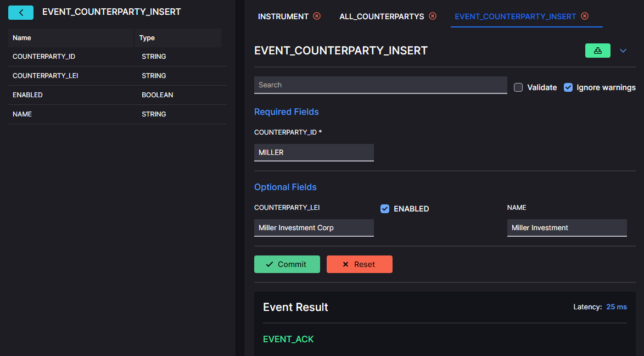
Task: Click the Type column header
Action: [x=147, y=38]
